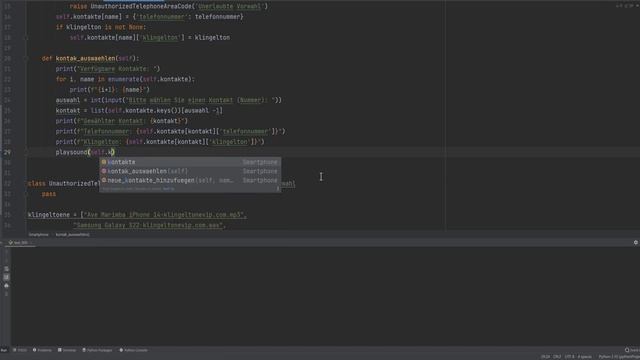This screenshot has height=360, width=640.
Task: Clear Run console with trash icon
Action: (x=6, y=294)
